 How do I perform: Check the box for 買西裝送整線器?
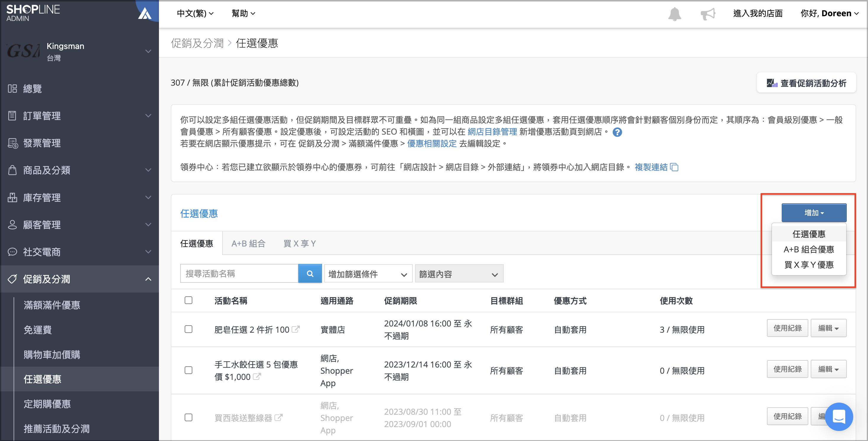[189, 417]
